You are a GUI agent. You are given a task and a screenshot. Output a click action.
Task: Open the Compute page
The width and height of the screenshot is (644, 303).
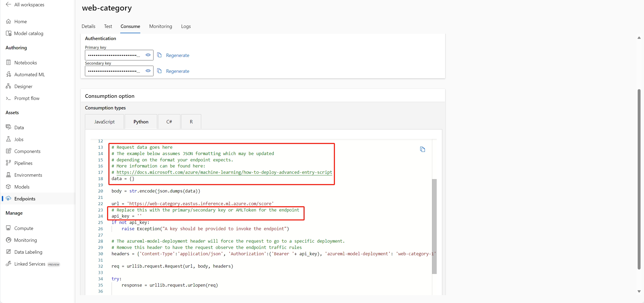click(x=23, y=228)
